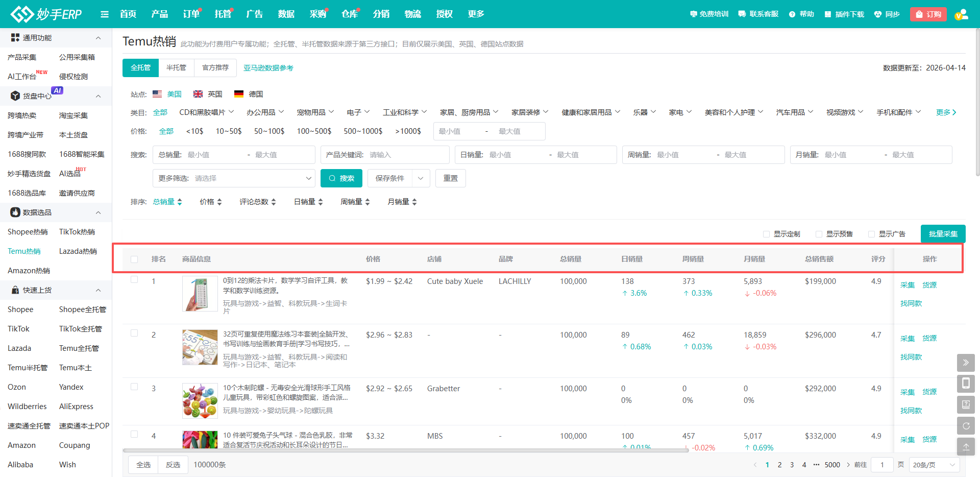The image size is (980, 477).
Task: Click the floating mobile phone icon
Action: coord(966,384)
